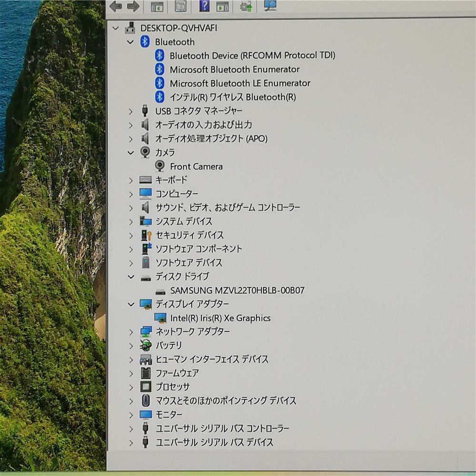Screen dimensions: 476x476
Task: Click the monitor icon next to コンピューター
Action: tap(145, 194)
